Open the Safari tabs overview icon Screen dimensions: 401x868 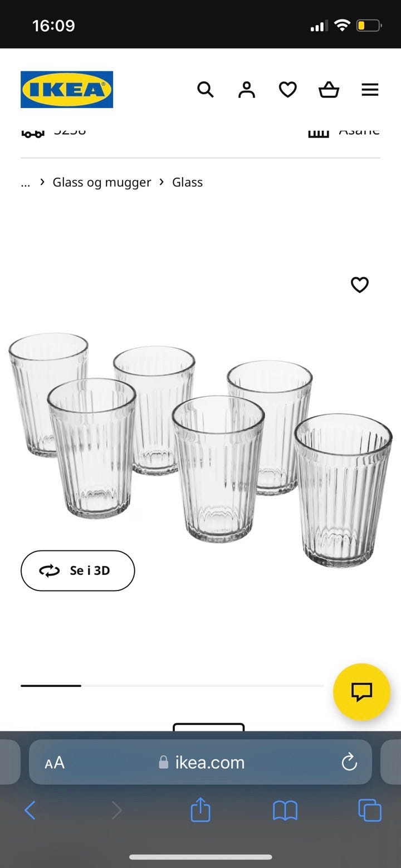[370, 810]
